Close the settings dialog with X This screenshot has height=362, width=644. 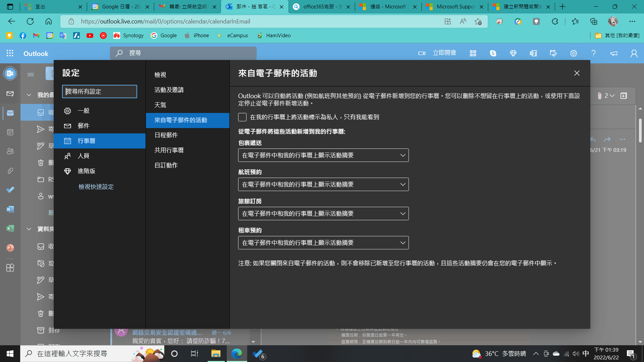click(x=577, y=73)
